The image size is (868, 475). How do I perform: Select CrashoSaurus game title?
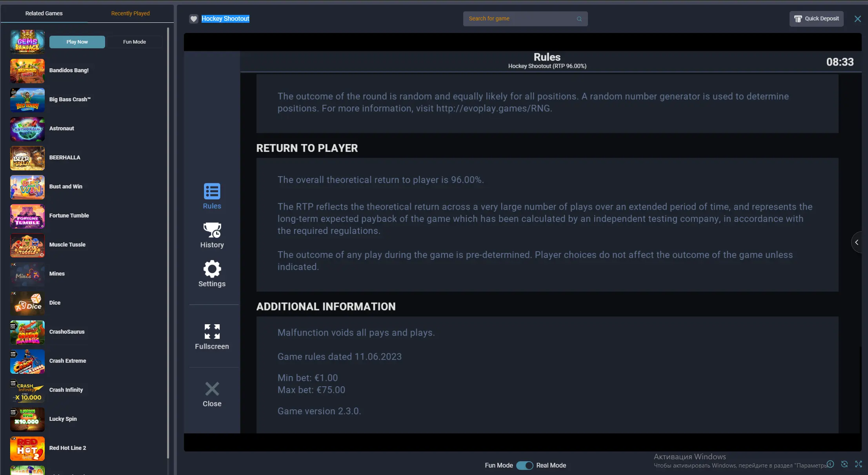(x=67, y=332)
